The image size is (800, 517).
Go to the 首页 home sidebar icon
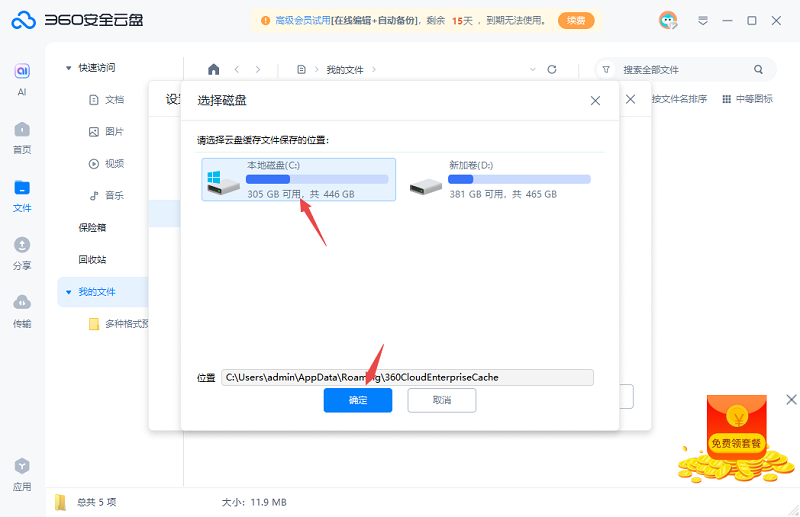[x=22, y=138]
